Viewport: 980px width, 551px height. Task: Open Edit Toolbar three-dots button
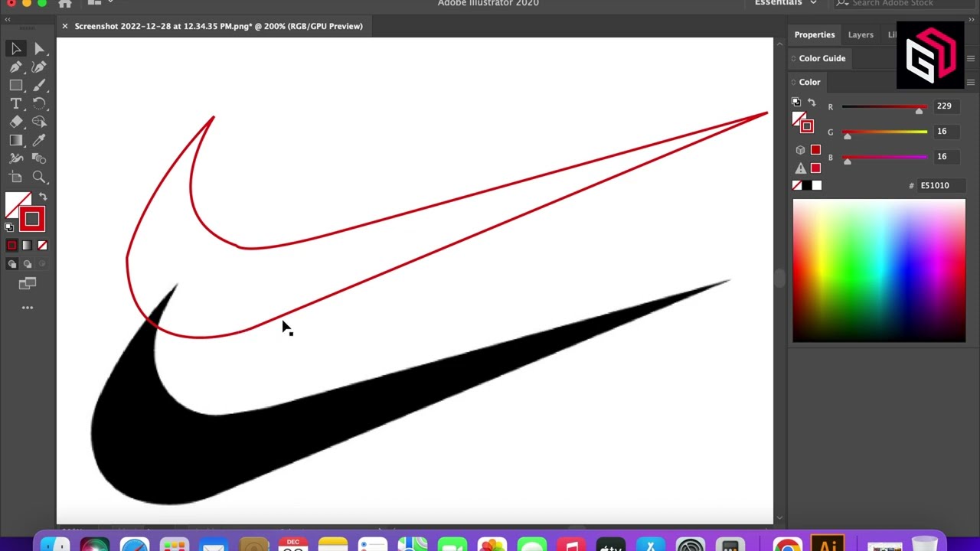(28, 308)
